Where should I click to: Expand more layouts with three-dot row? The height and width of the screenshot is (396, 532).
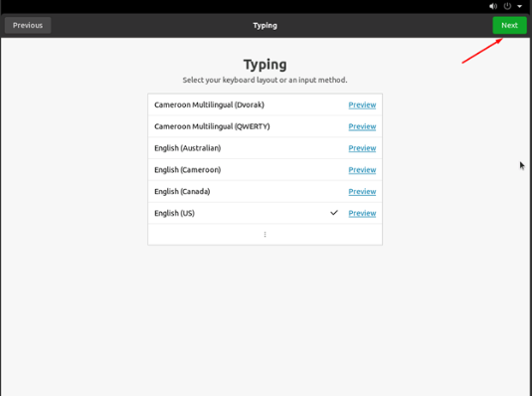tap(265, 235)
